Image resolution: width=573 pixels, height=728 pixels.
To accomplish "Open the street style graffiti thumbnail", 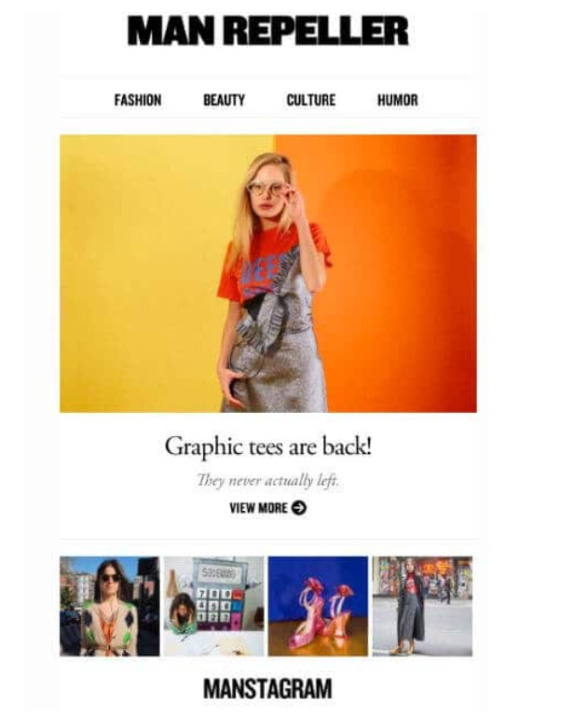I will pyautogui.click(x=422, y=606).
